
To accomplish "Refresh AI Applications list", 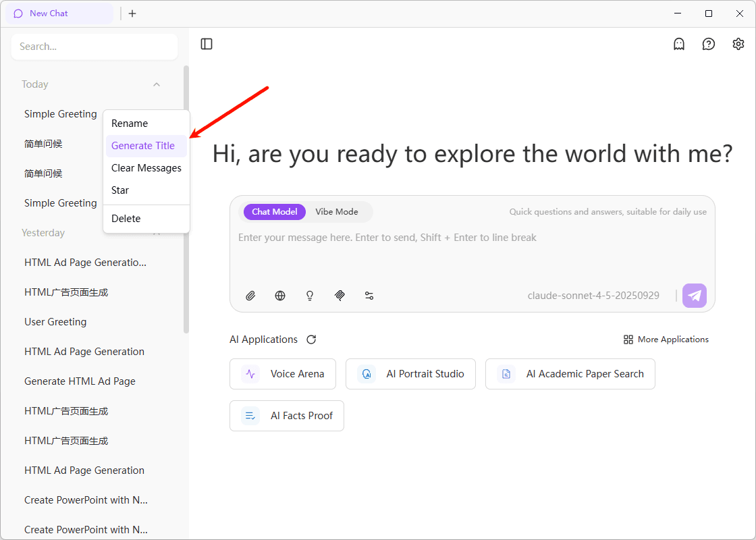I will (x=311, y=340).
